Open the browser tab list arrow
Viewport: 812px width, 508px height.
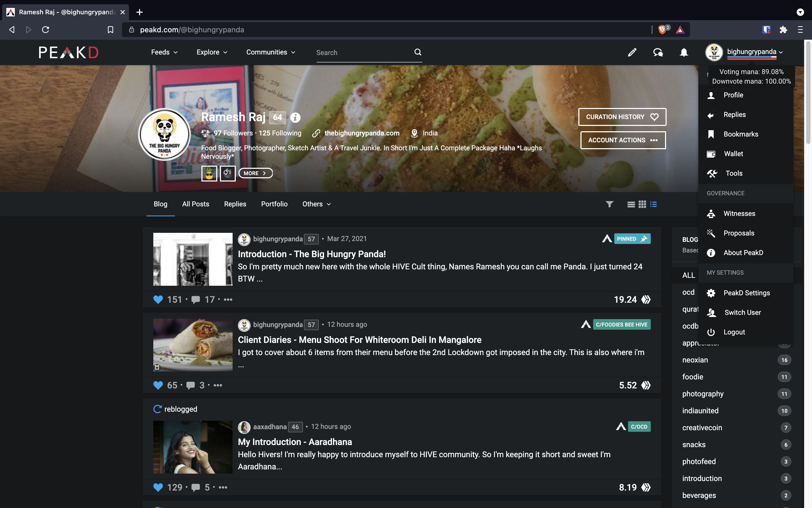point(800,12)
